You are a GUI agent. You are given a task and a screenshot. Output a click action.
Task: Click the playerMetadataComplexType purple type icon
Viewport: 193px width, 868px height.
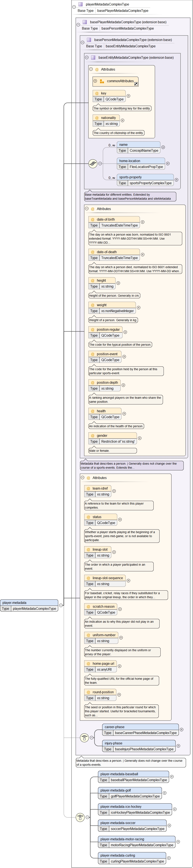[81, 4]
